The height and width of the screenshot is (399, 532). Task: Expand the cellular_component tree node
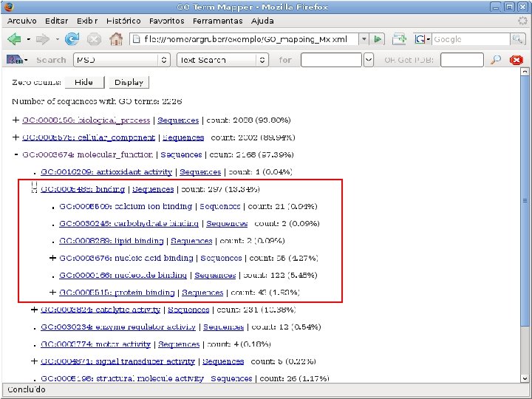point(16,137)
